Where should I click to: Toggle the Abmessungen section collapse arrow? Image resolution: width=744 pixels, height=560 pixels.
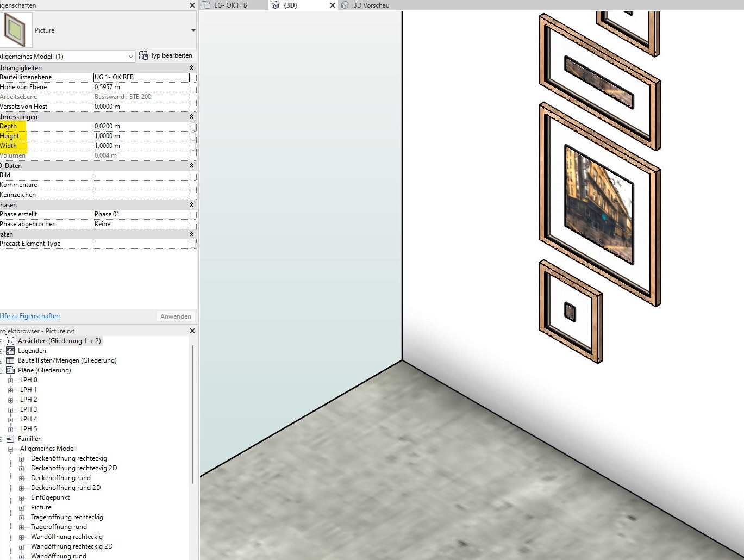click(191, 116)
